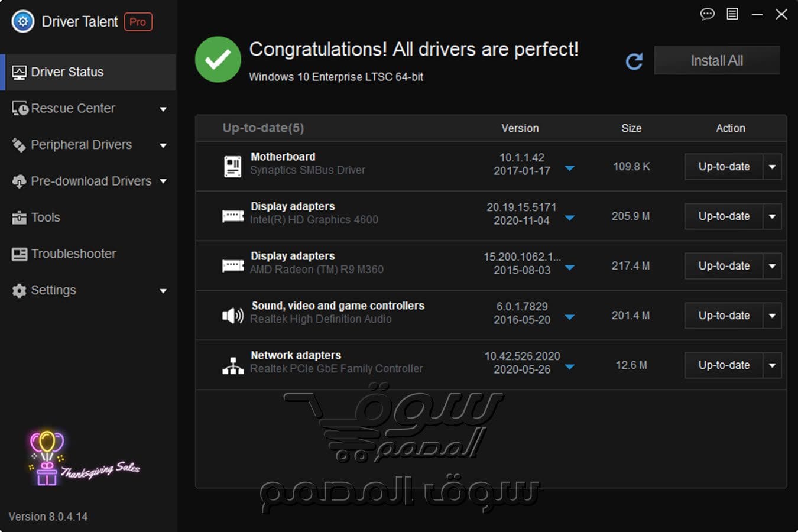Open the action dropdown arrow for the Intel HD Graphics row
Screen dimensions: 798x532
[x=772, y=216]
